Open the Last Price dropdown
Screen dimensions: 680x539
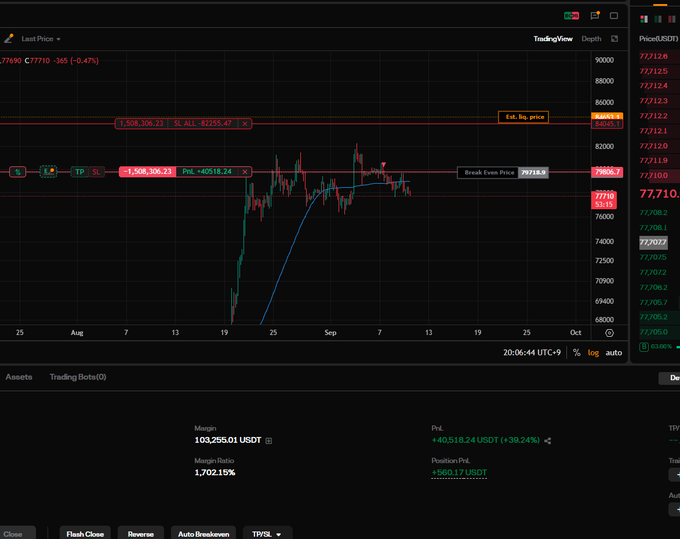pos(41,39)
